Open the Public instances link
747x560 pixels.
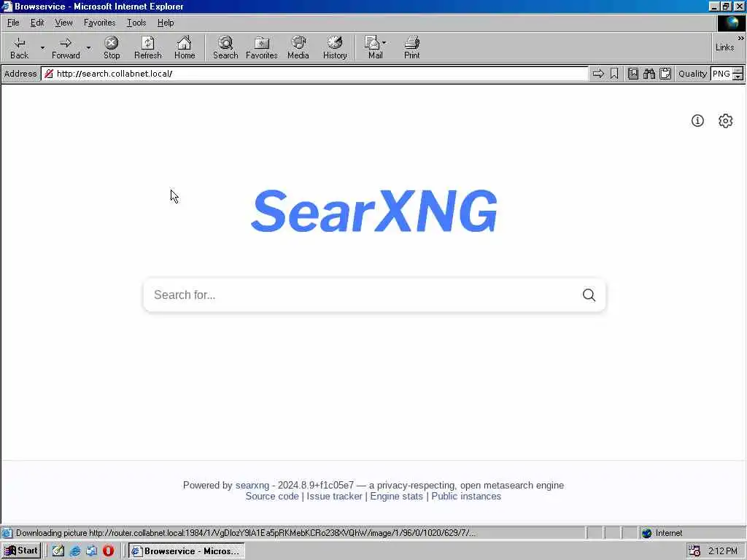(x=466, y=496)
